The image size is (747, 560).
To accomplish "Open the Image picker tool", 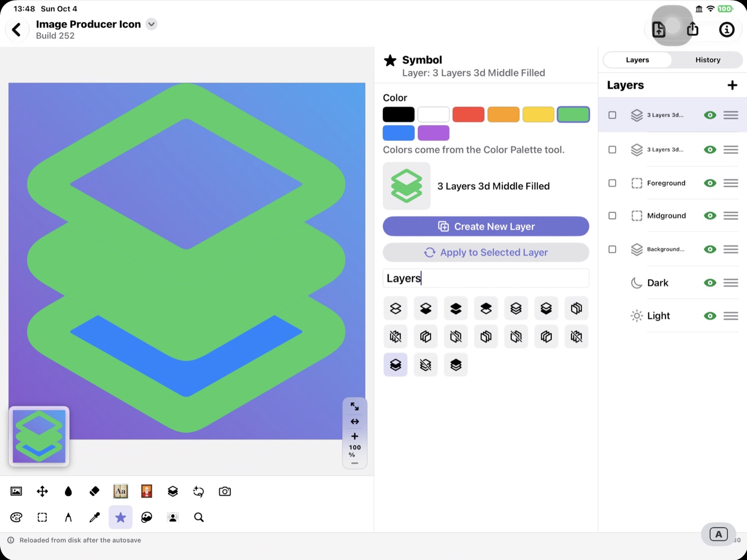I will (16, 491).
